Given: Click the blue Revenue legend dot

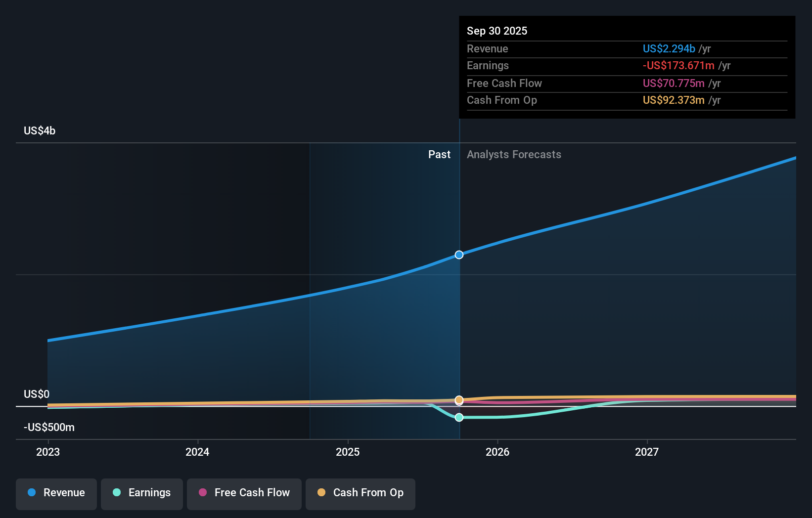Looking at the screenshot, I should 31,493.
